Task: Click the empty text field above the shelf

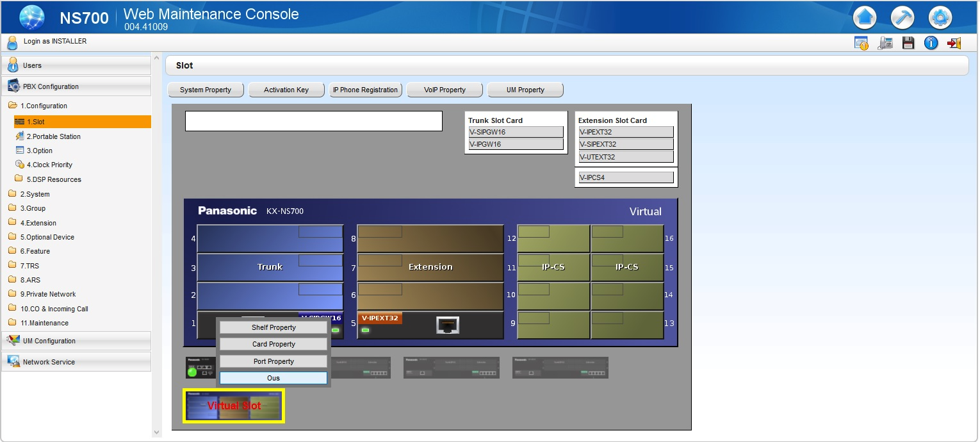Action: pos(314,121)
